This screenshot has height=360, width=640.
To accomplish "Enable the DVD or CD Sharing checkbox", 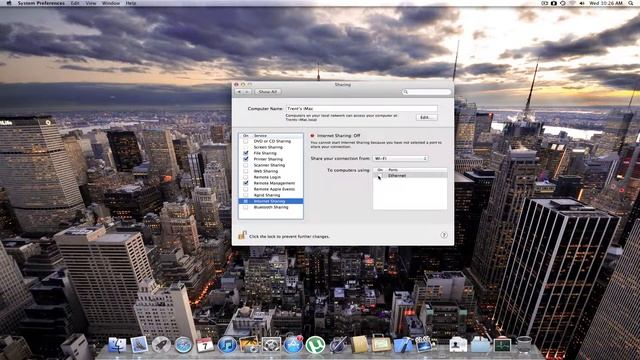I will pyautogui.click(x=246, y=141).
